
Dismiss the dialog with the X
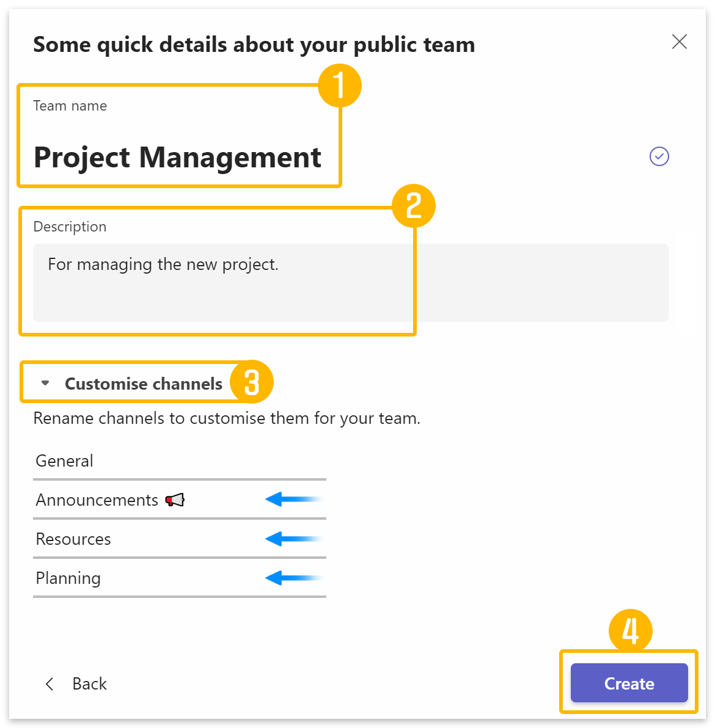(679, 42)
